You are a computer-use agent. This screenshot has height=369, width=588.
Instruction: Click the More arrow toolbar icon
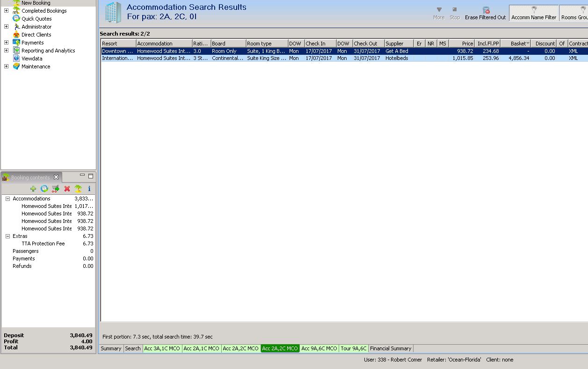pos(439,9)
